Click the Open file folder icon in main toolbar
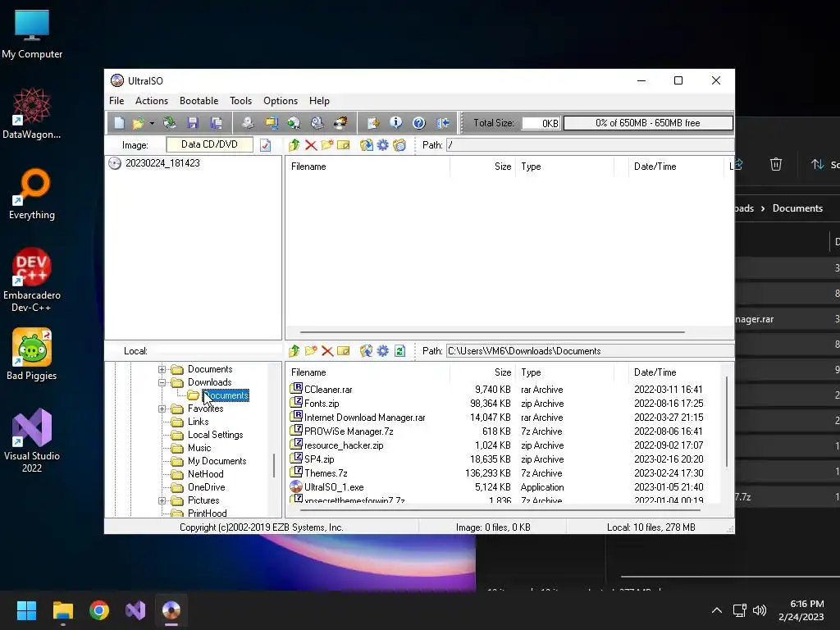 pos(138,123)
